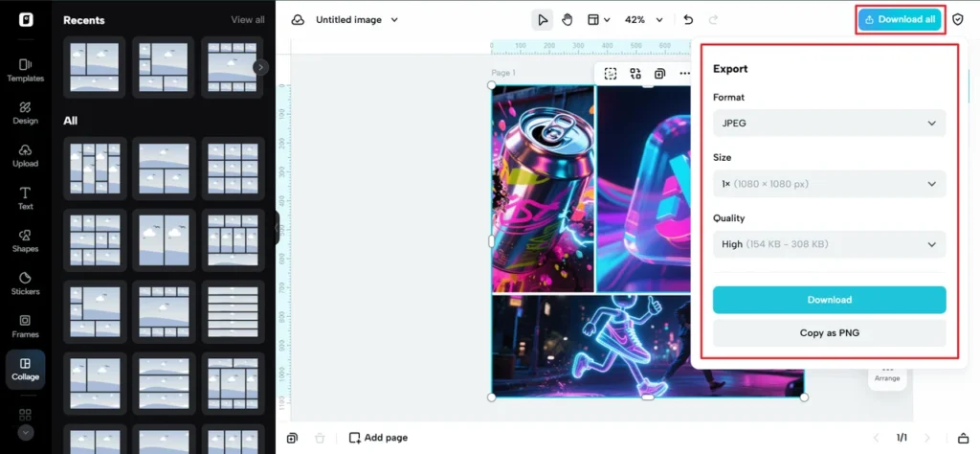This screenshot has height=454, width=980.
Task: Open the Templates panel in sidebar
Action: [x=25, y=70]
